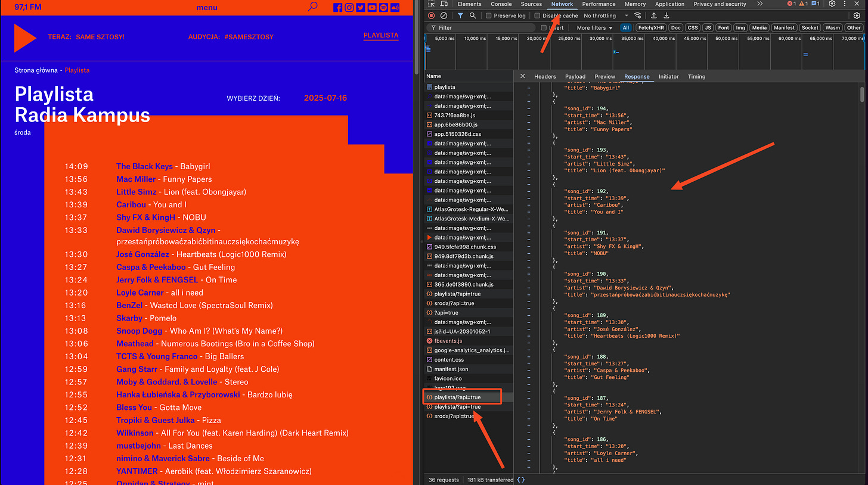The image size is (868, 485).
Task: Open the website search magnifier
Action: tap(313, 7)
